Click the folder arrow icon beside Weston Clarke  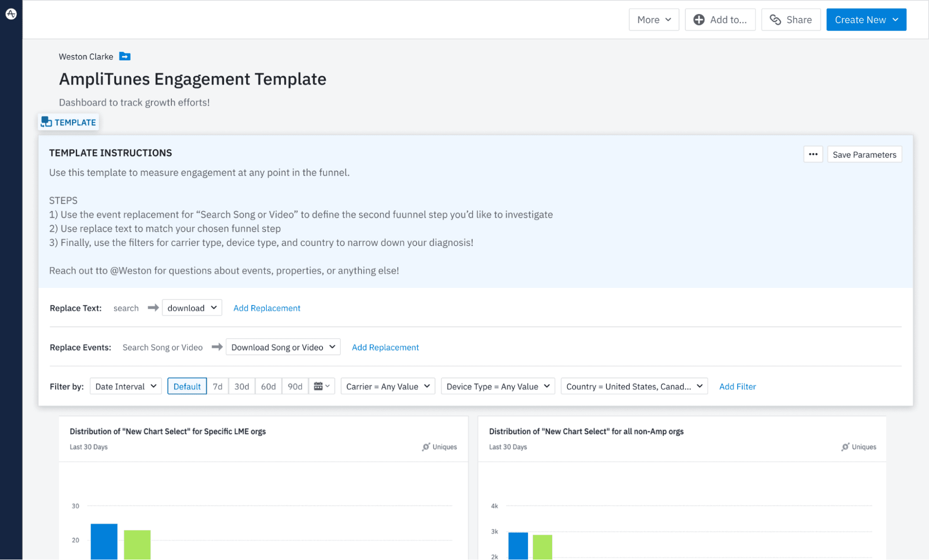click(x=125, y=56)
